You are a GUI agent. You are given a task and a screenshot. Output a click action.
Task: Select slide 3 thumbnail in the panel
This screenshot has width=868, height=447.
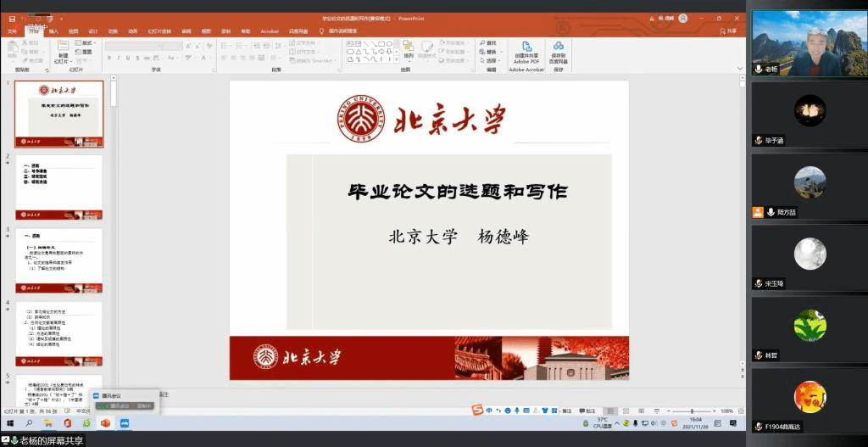pyautogui.click(x=58, y=260)
